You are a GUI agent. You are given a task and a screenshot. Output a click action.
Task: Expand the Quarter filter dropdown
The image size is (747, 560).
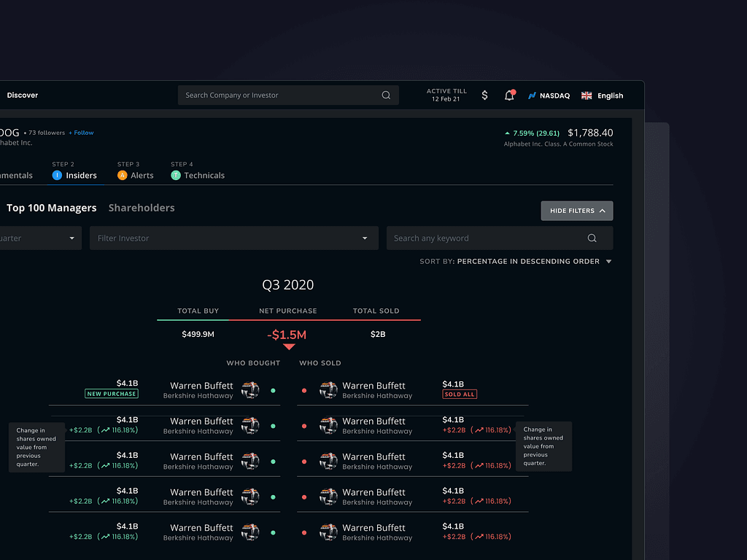click(x=71, y=238)
